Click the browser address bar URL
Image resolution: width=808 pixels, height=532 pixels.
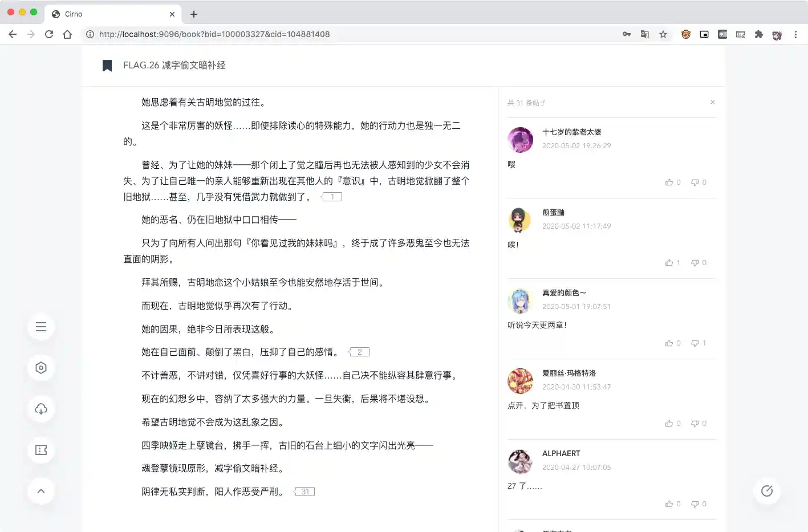tap(214, 34)
